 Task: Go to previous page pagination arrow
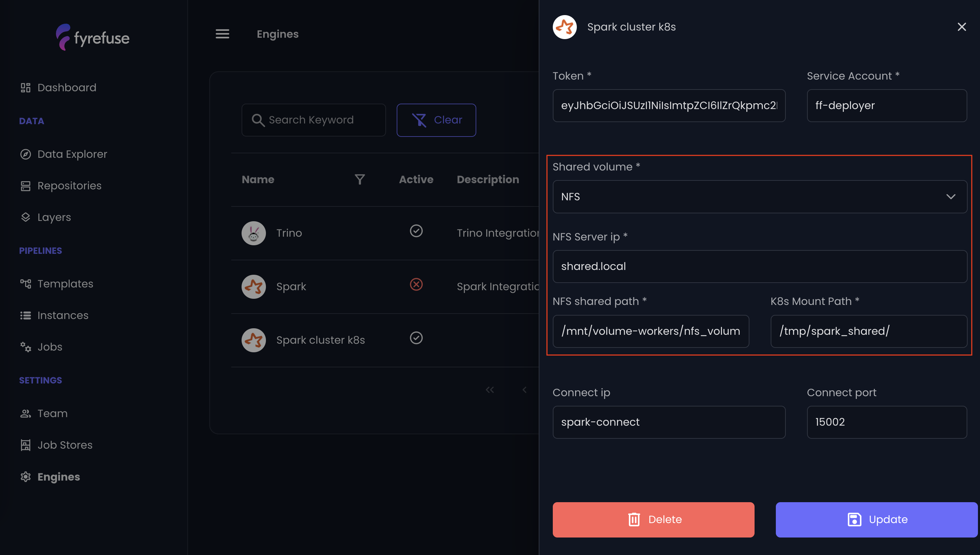coord(525,390)
